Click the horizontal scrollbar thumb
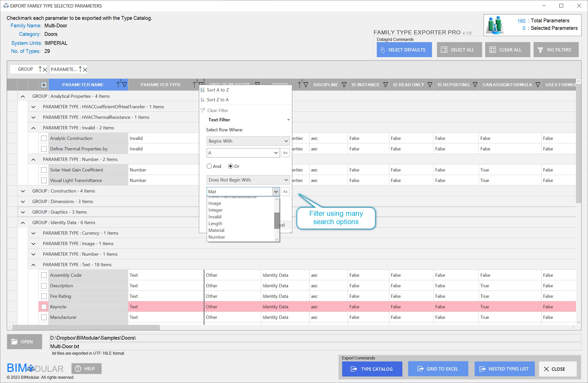Screen dimensions: 588x383 (x=86, y=327)
